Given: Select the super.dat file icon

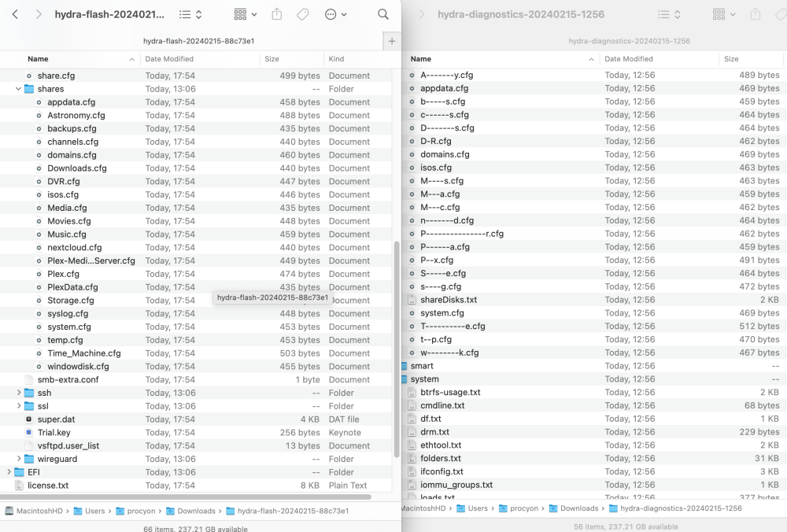Looking at the screenshot, I should pos(28,419).
